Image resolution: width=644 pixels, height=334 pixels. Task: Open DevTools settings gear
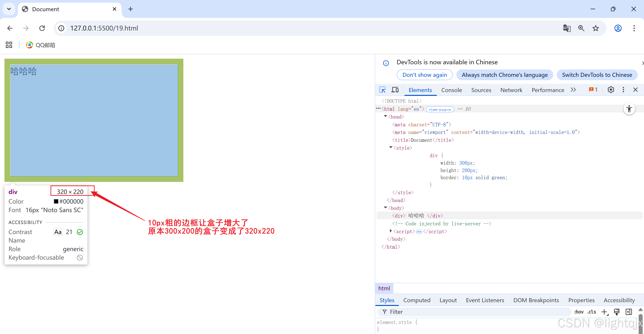tap(610, 90)
